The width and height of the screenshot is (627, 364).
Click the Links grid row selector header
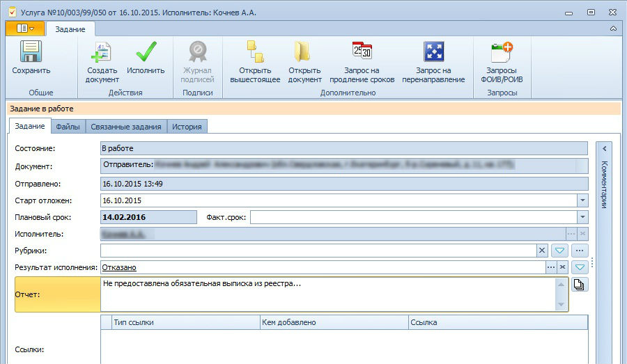107,322
